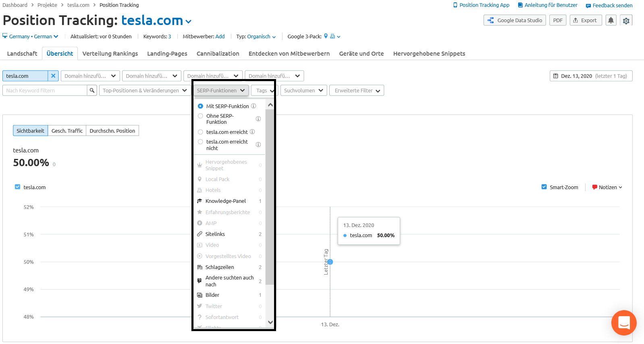Screen dimensions: 644x344
Task: Click the Sitelinks chain icon
Action: [x=199, y=234]
